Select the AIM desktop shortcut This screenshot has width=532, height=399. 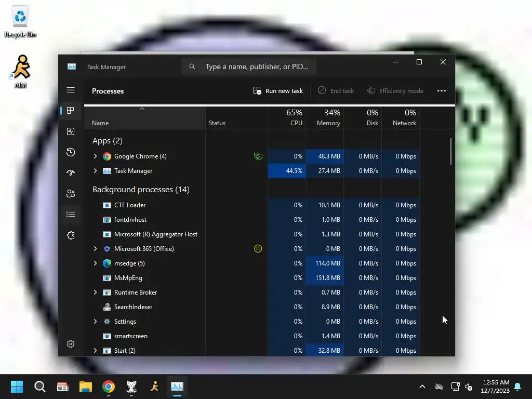click(x=20, y=72)
